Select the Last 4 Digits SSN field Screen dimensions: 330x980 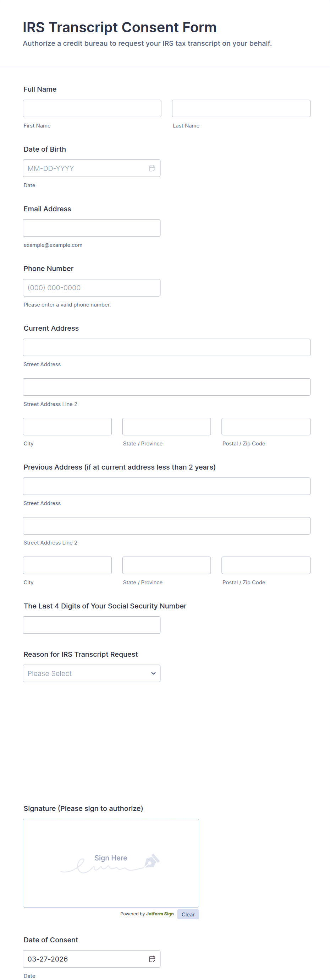[x=92, y=625]
